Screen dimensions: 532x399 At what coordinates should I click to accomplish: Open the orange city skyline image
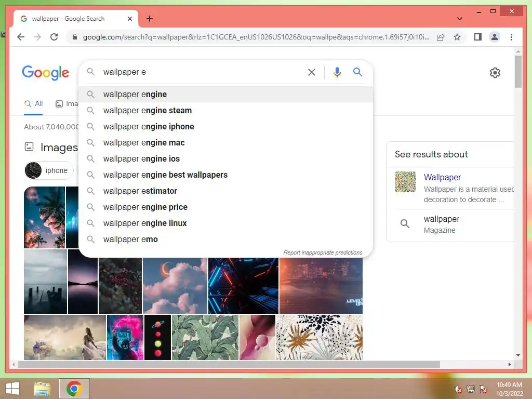[321, 286]
